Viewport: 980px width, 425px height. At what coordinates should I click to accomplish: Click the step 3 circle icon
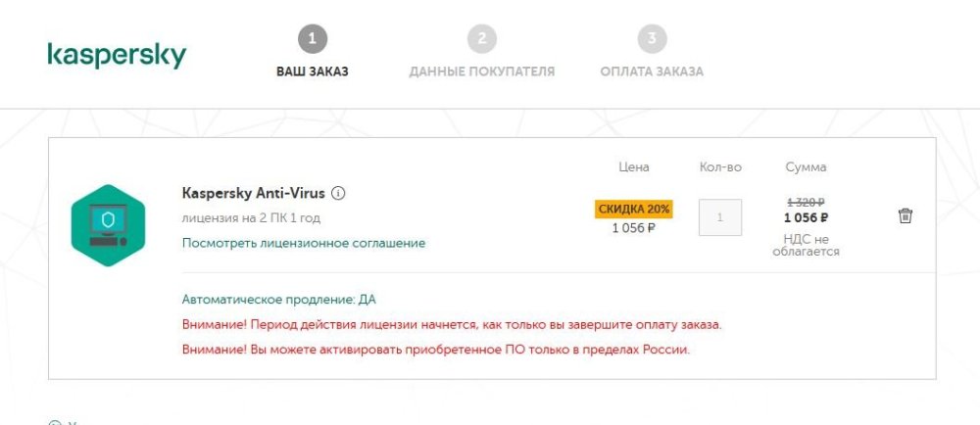(652, 39)
